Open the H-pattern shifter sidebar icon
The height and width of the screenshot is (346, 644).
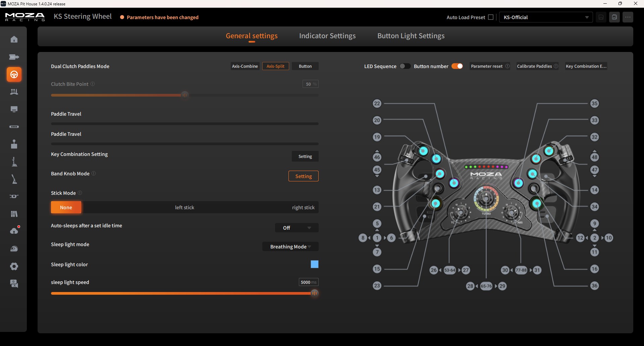[x=14, y=144]
